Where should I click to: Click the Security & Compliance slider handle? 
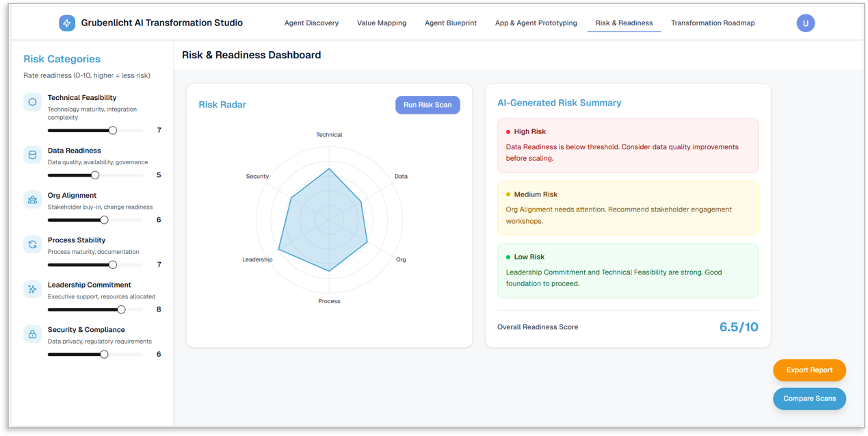coord(104,355)
